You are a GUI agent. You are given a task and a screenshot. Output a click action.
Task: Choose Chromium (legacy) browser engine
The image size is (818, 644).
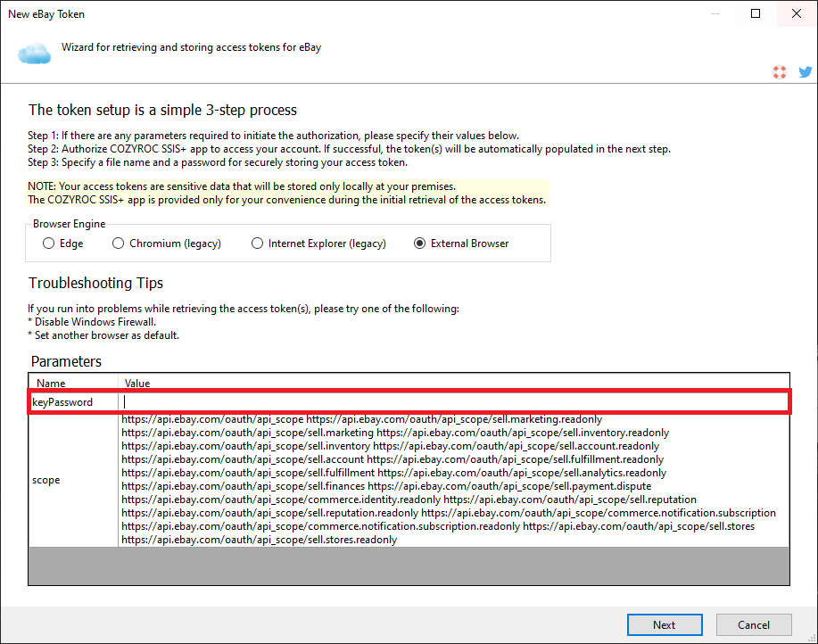119,243
